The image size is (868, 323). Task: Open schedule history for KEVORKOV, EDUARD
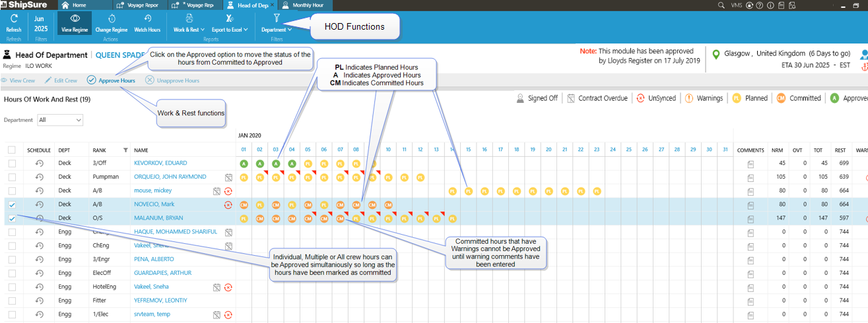40,163
